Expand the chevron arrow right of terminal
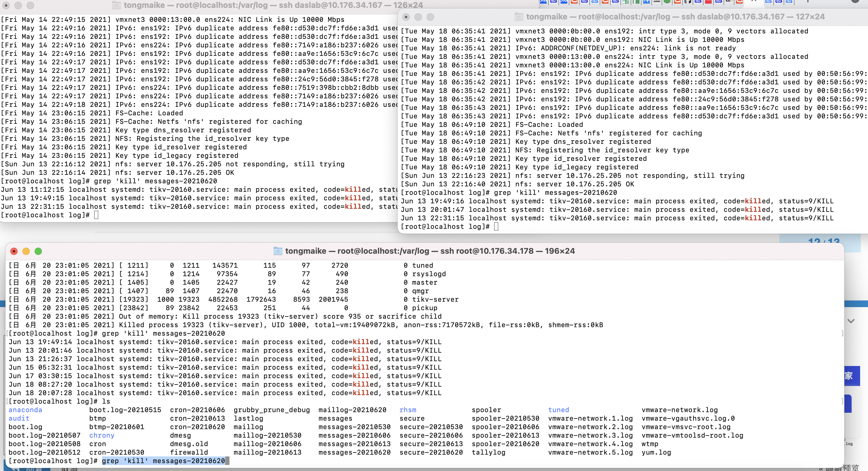 [851, 321]
